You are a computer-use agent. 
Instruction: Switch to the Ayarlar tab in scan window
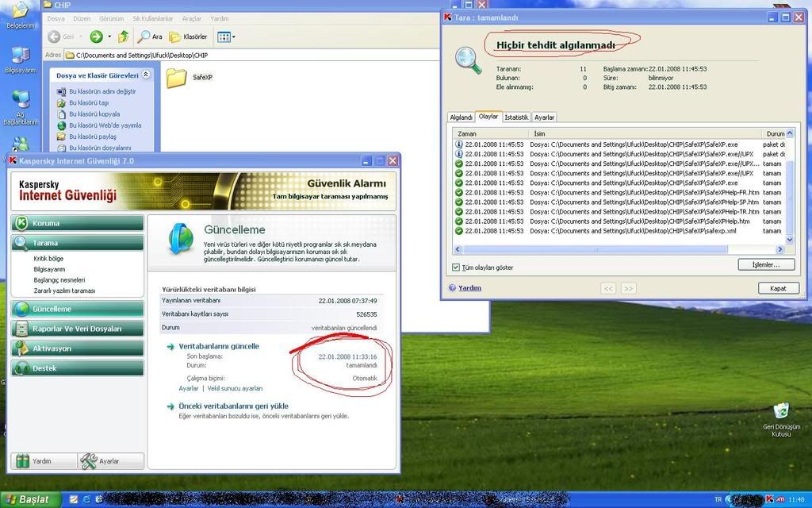(544, 117)
